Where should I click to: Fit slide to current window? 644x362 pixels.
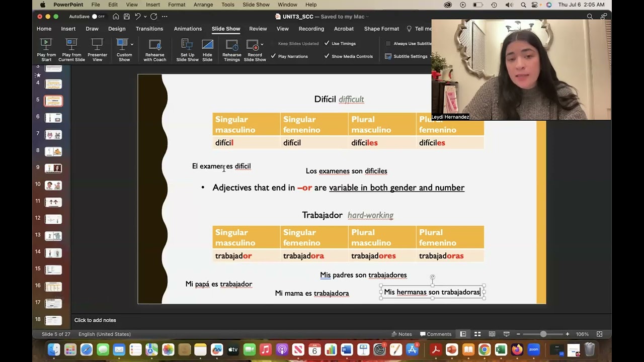(x=599, y=334)
